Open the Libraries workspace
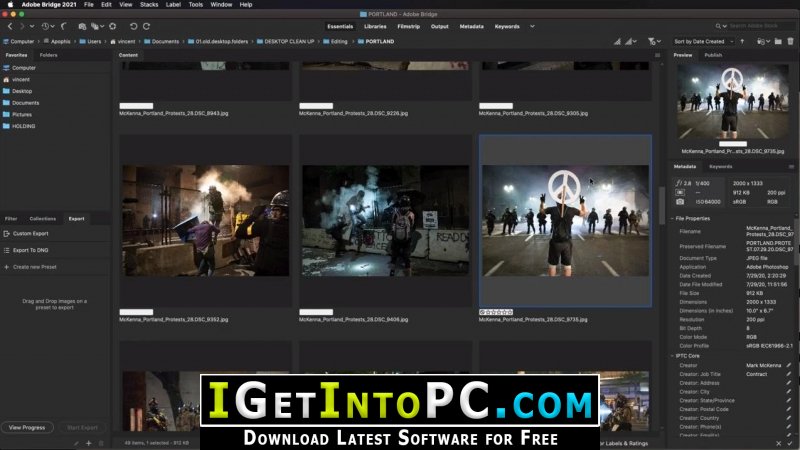The height and width of the screenshot is (450, 800). [375, 27]
